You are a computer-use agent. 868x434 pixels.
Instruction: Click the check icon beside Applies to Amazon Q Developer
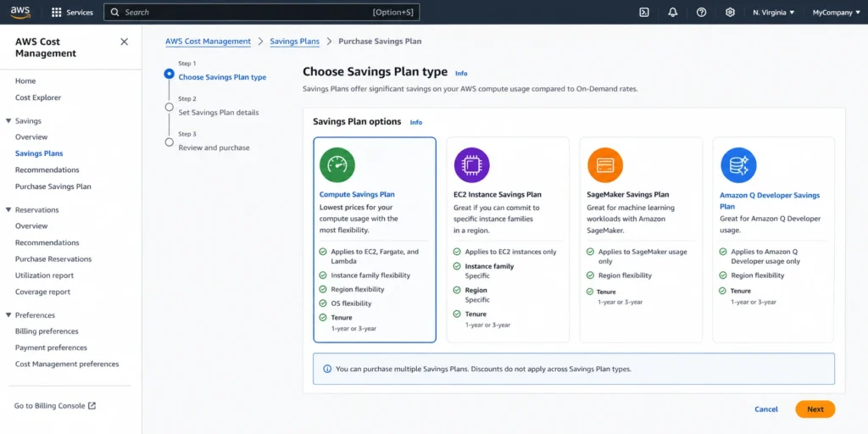723,251
